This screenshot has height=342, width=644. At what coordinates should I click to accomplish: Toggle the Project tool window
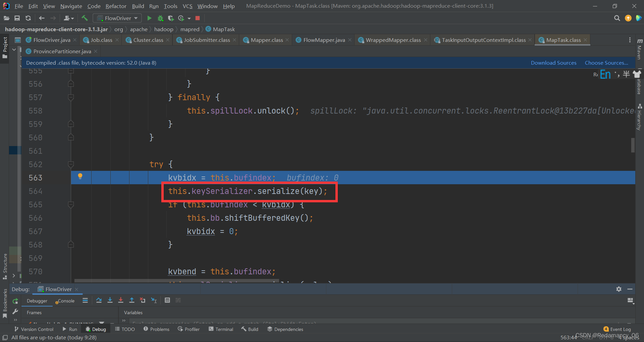pyautogui.click(x=5, y=47)
